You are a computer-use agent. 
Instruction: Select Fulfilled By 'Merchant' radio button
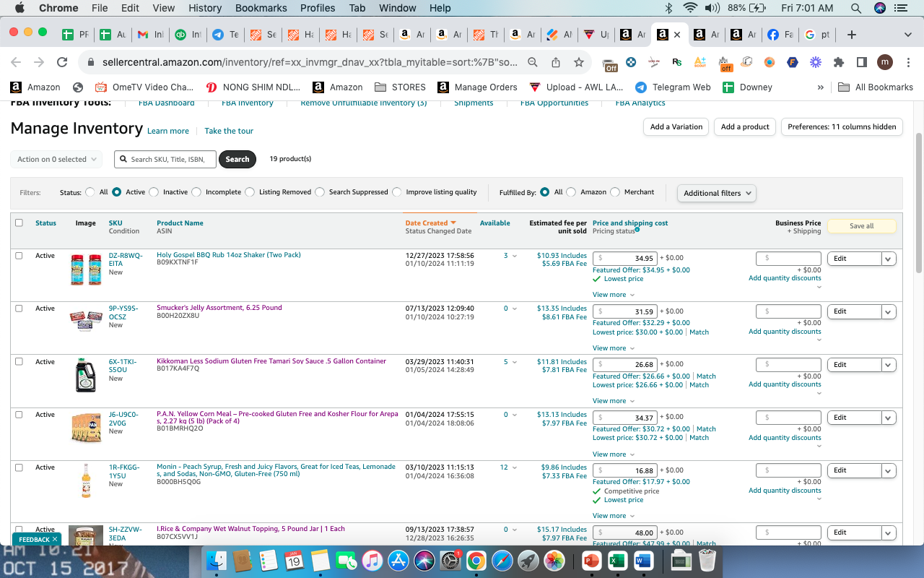[x=615, y=192]
